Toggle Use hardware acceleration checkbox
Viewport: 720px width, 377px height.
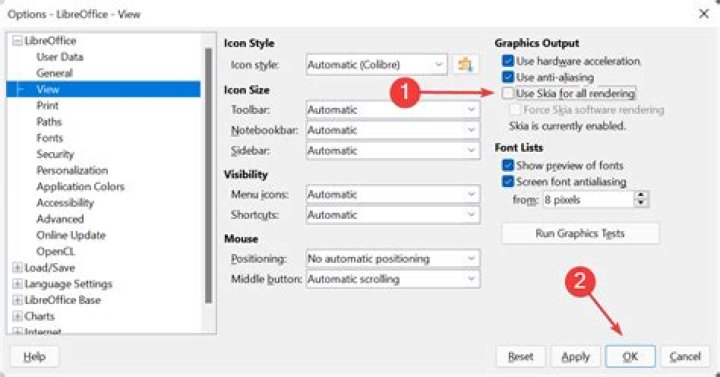(x=507, y=61)
